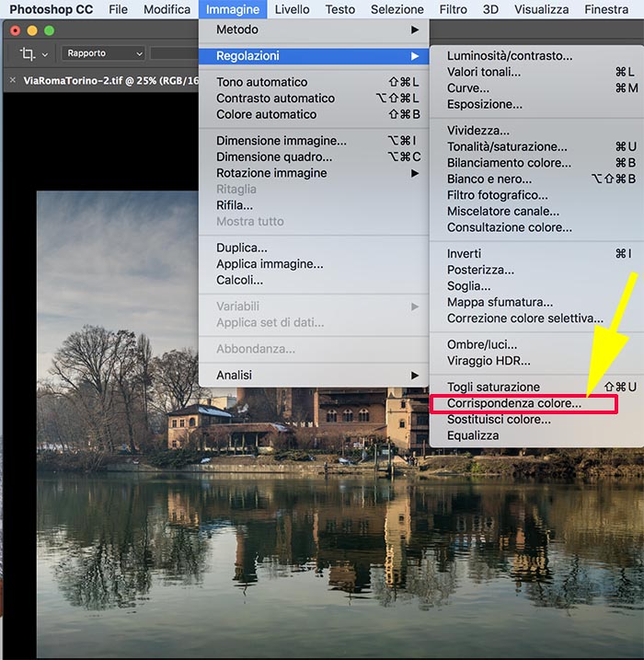
Task: Expand the Regolazioni submenu
Action: click(314, 56)
